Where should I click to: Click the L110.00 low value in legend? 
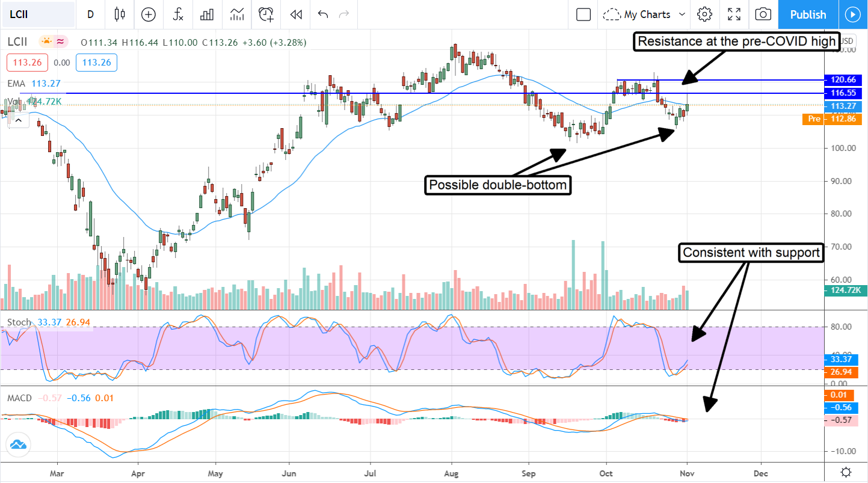tap(180, 42)
